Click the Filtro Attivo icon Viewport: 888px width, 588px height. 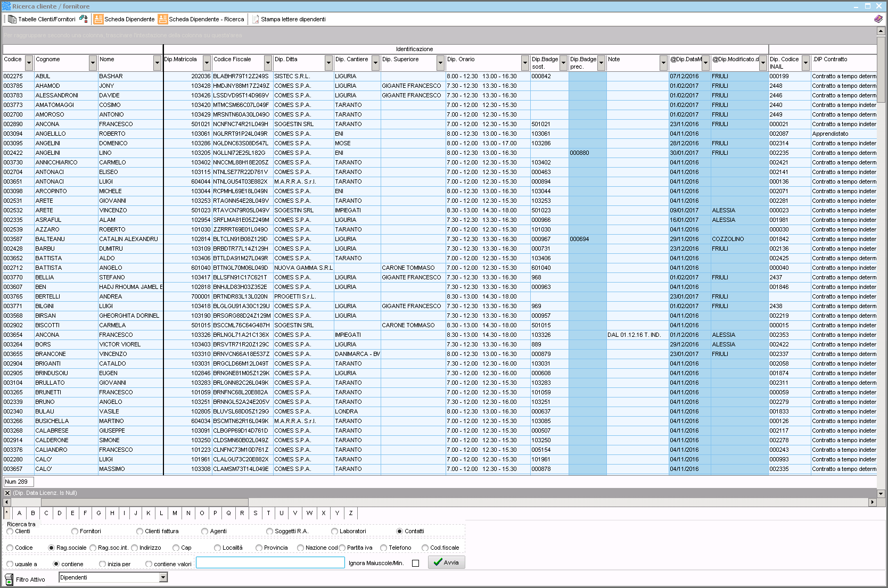point(9,579)
